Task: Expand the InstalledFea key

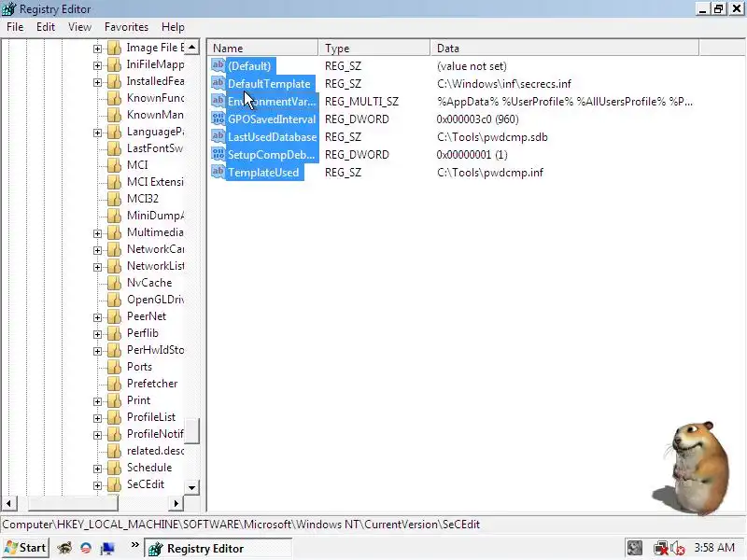Action: pos(98,82)
